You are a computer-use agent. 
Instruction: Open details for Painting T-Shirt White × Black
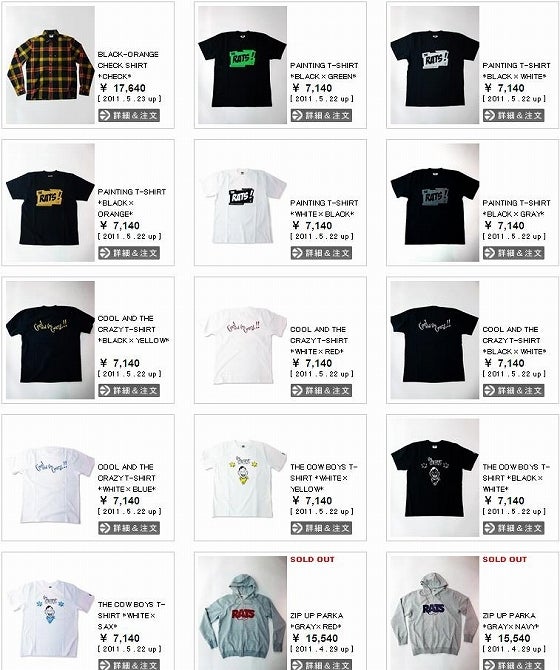[321, 253]
